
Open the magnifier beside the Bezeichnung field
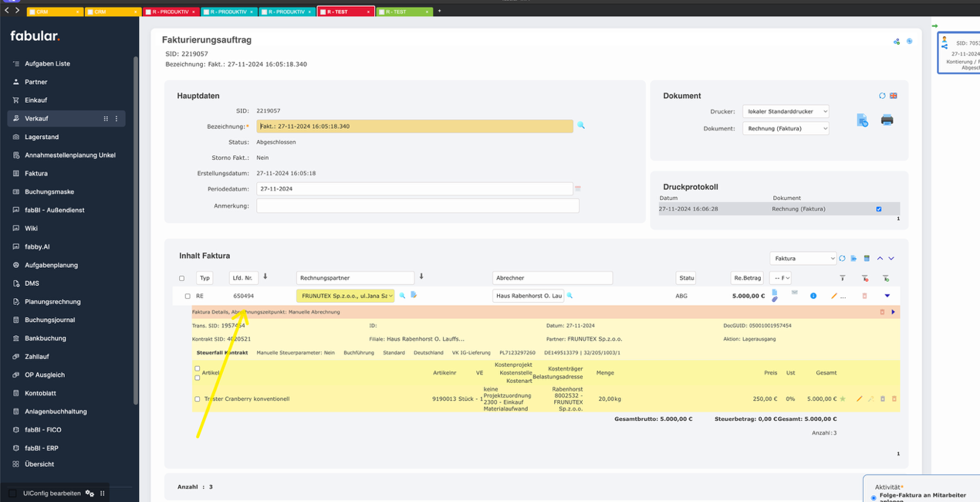(x=580, y=126)
